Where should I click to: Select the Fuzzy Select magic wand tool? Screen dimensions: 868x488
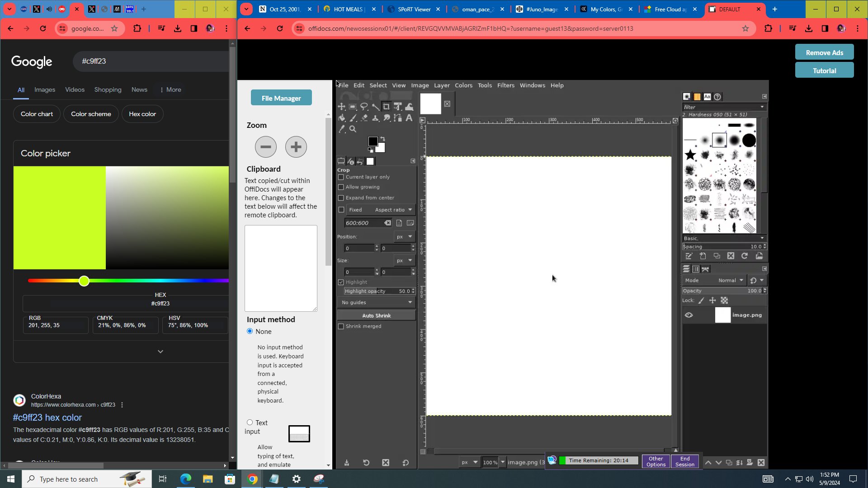tap(375, 107)
